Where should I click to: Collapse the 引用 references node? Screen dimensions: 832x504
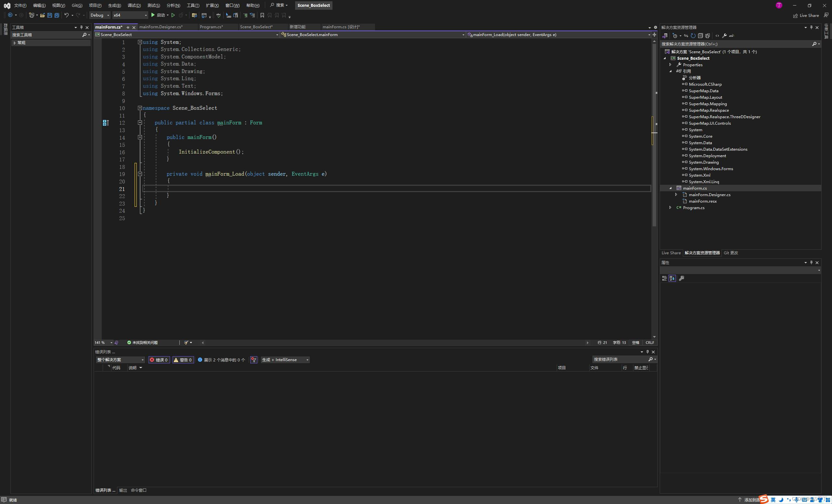(670, 71)
